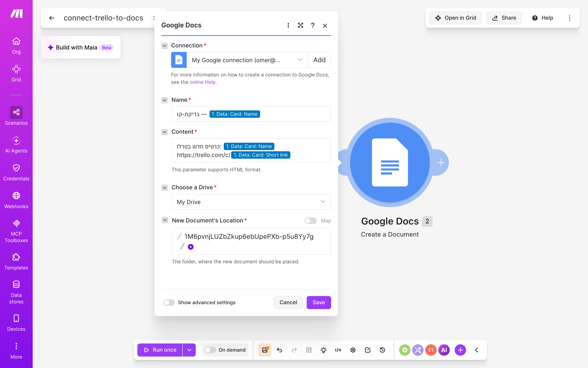
Task: Collapse the Connection section
Action: [165, 46]
